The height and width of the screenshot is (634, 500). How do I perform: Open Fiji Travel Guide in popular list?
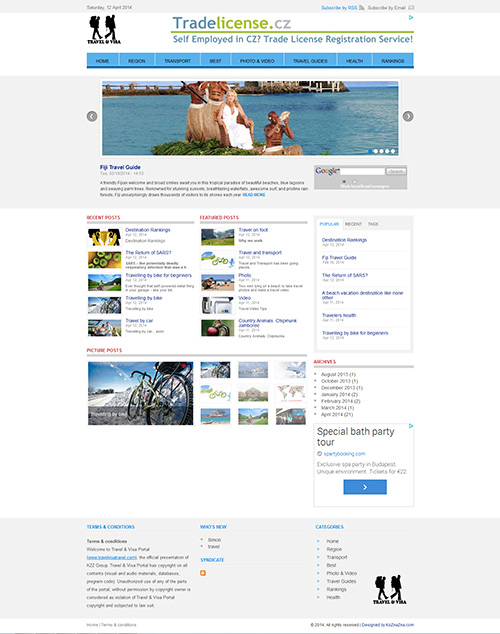point(339,258)
